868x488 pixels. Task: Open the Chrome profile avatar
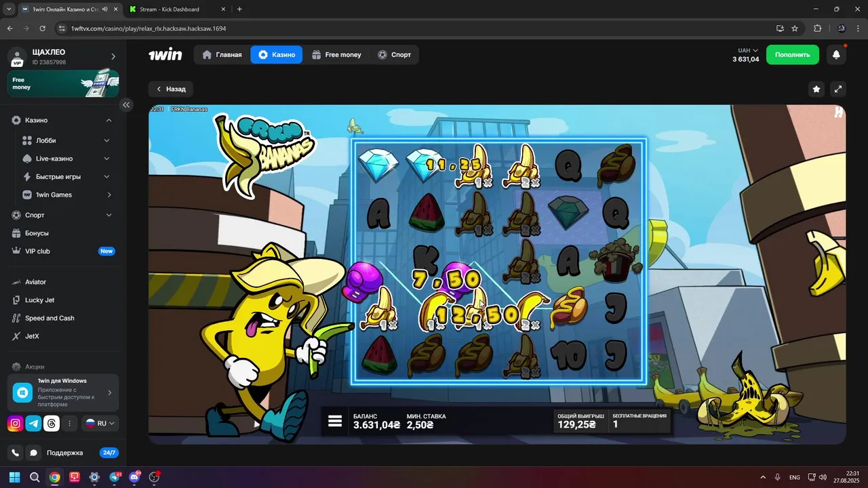point(842,28)
